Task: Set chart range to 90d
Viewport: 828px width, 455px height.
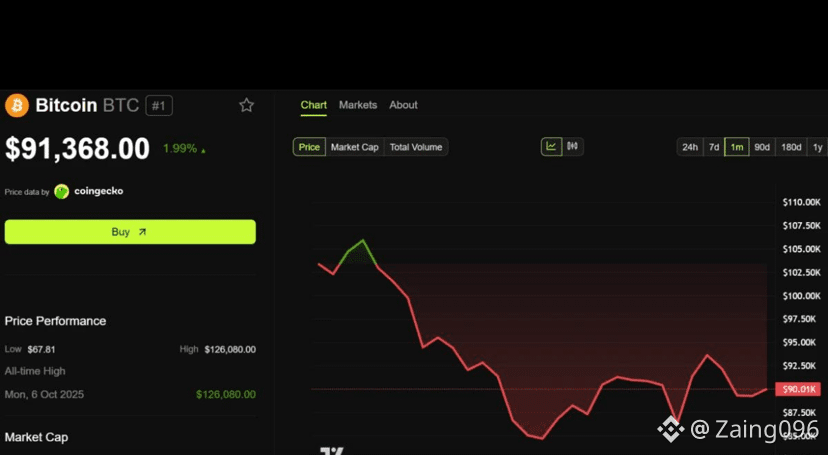Action: coord(762,147)
